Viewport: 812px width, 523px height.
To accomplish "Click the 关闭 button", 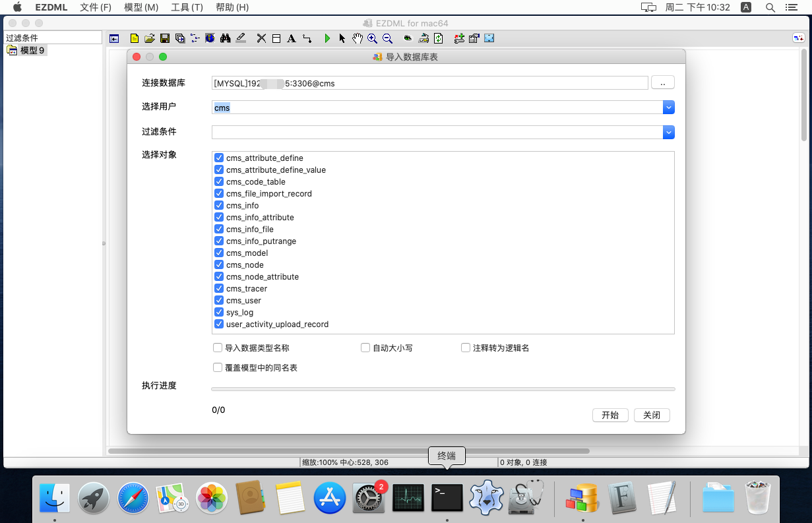I will (x=652, y=415).
